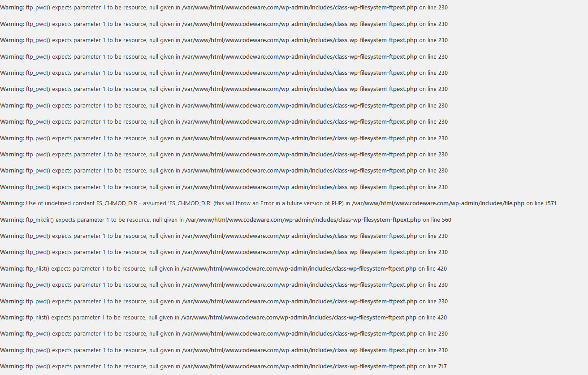This screenshot has height=375, width=588.
Task: Click the file.php path in the warning
Action: [x=438, y=203]
